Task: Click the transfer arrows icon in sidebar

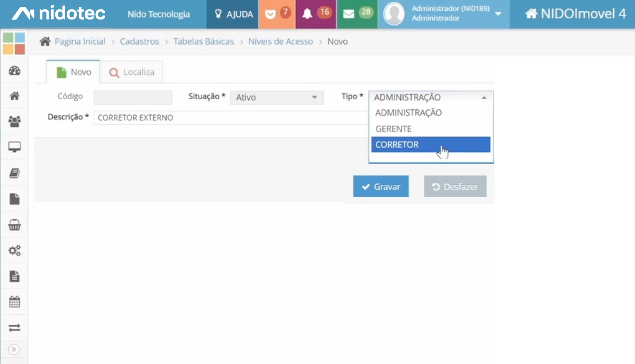Action: [15, 328]
